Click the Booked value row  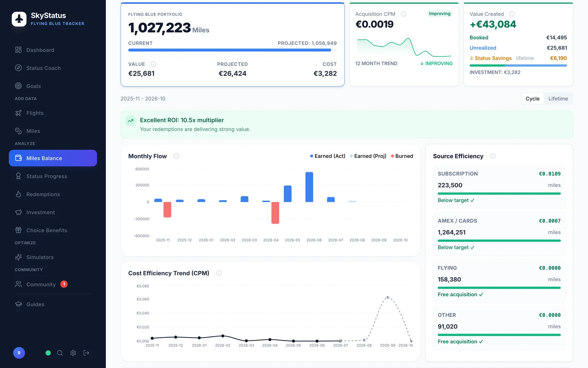tap(518, 38)
